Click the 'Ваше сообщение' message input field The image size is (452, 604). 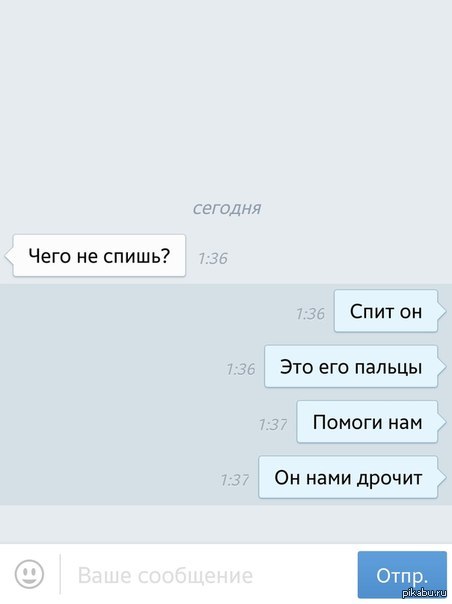(x=210, y=575)
